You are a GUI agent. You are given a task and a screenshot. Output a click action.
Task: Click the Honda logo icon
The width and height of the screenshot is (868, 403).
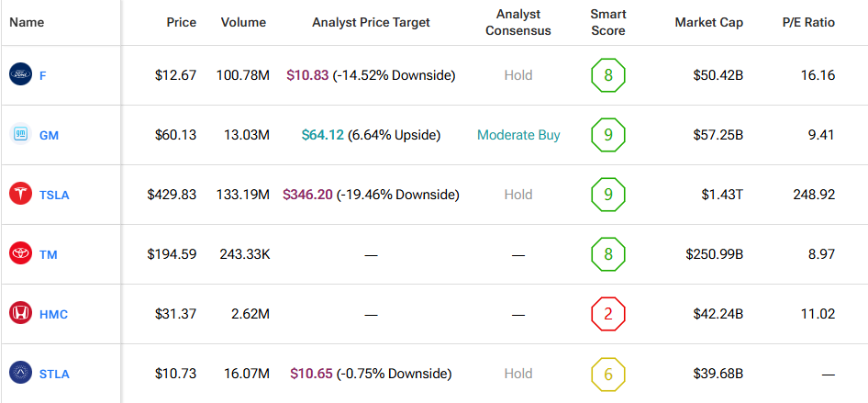(20, 314)
